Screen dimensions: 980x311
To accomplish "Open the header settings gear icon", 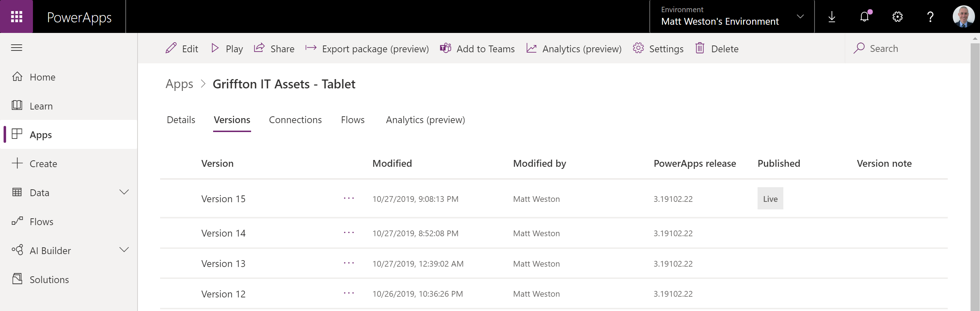I will point(898,17).
